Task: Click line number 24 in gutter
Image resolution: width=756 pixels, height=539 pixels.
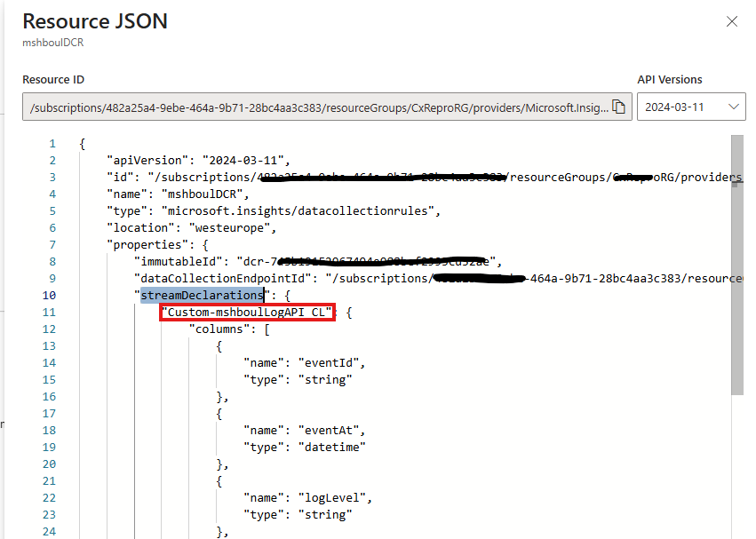Action: [49, 531]
